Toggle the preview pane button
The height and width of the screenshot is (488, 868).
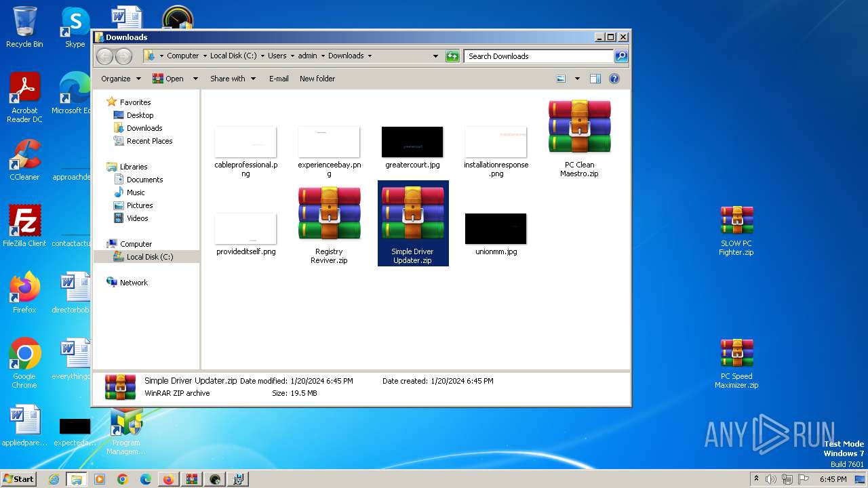pyautogui.click(x=595, y=79)
